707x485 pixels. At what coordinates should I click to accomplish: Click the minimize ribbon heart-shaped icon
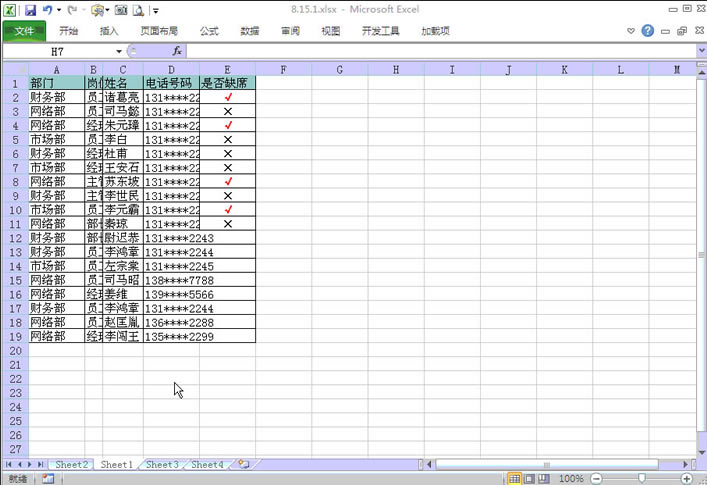pos(631,31)
